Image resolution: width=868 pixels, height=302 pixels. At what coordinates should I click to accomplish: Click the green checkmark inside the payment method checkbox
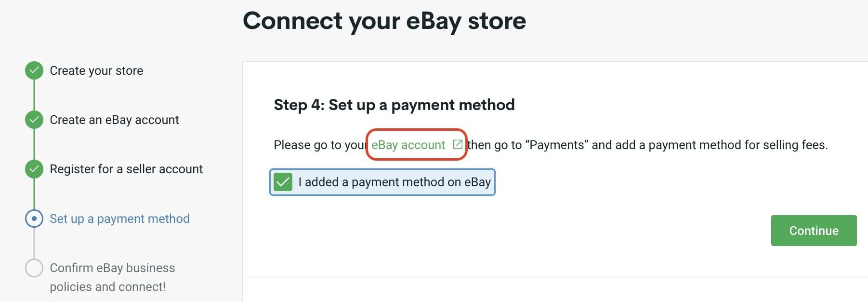pyautogui.click(x=284, y=182)
